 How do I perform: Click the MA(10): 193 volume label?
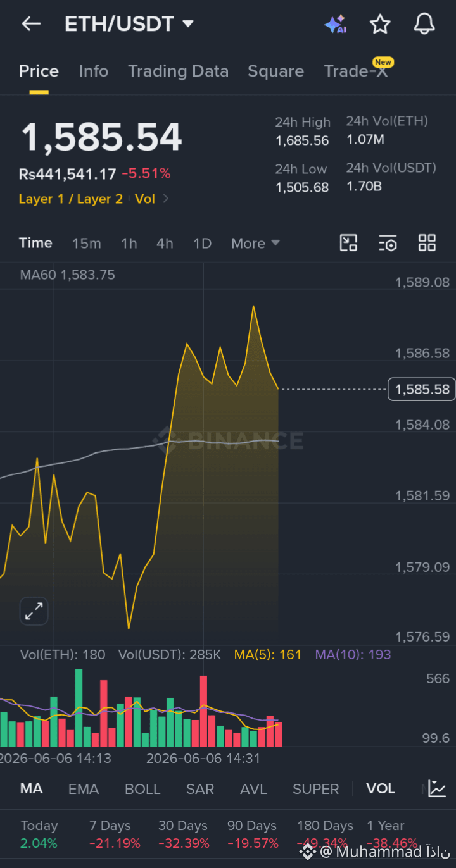coord(353,655)
